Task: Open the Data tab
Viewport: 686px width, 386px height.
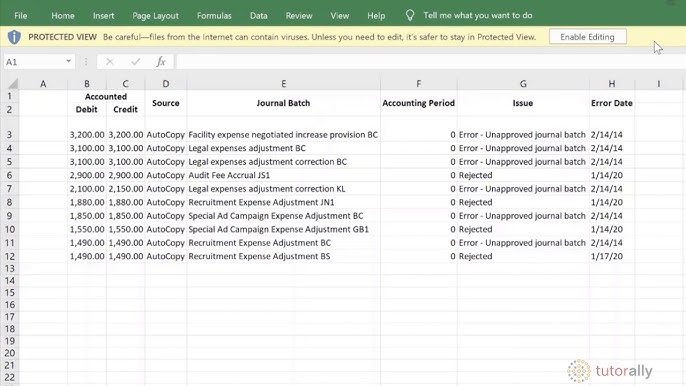Action: (259, 16)
